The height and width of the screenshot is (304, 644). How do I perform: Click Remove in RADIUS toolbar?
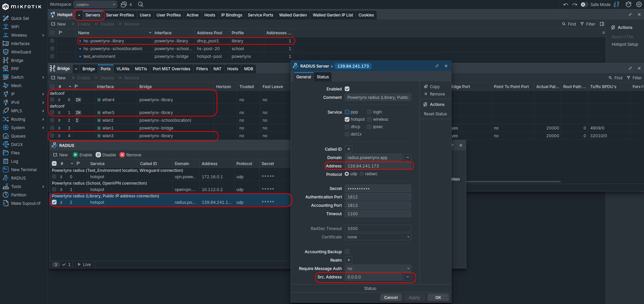[x=131, y=155]
